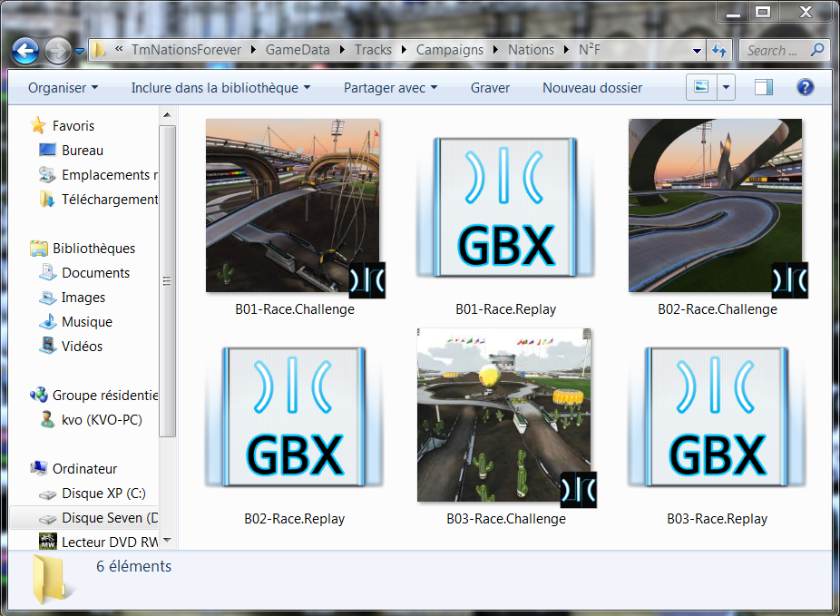Navigate to the TmNationsForever breadcrumb
The width and height of the screenshot is (840, 616).
tap(187, 50)
